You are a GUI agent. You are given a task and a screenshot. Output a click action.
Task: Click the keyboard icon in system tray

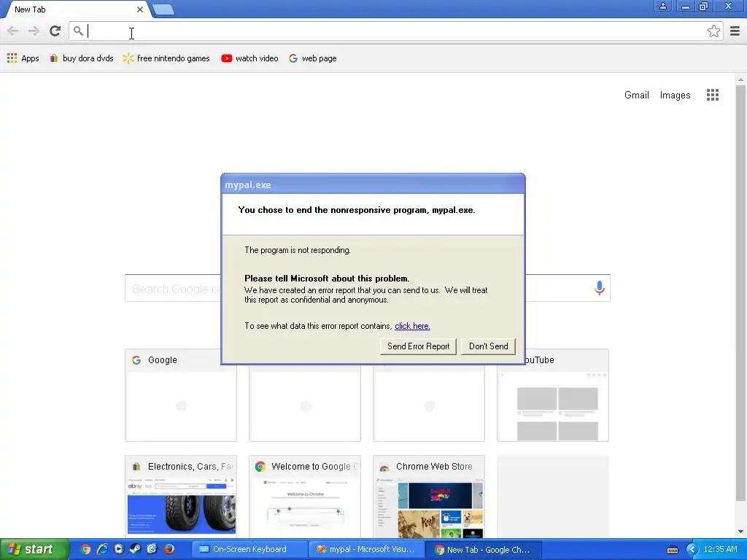(x=672, y=550)
